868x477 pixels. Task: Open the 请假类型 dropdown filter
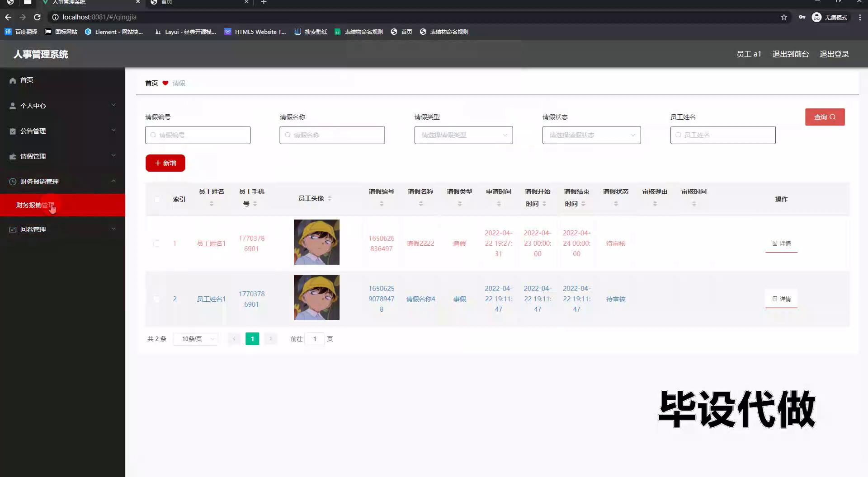pyautogui.click(x=463, y=135)
